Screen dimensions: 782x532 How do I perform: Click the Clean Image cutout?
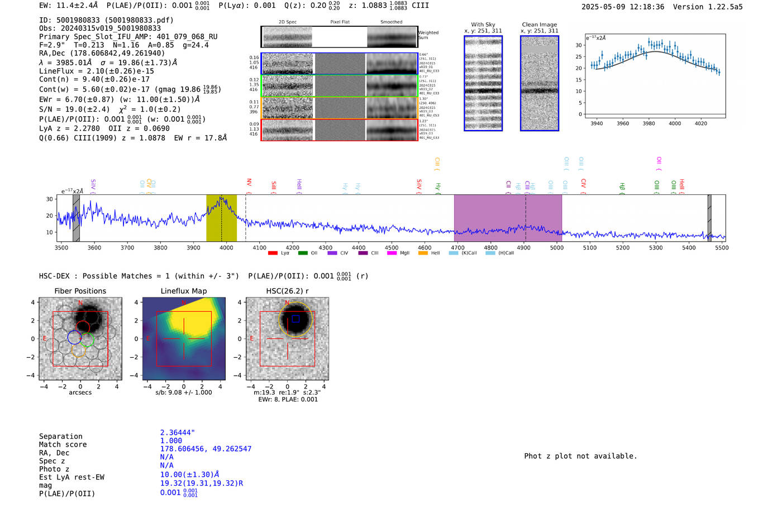click(540, 83)
